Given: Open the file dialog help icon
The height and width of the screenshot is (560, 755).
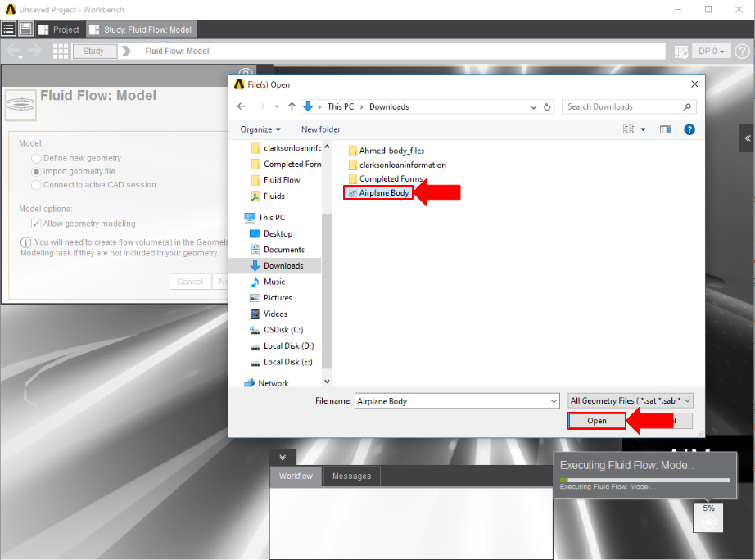Looking at the screenshot, I should (x=689, y=129).
